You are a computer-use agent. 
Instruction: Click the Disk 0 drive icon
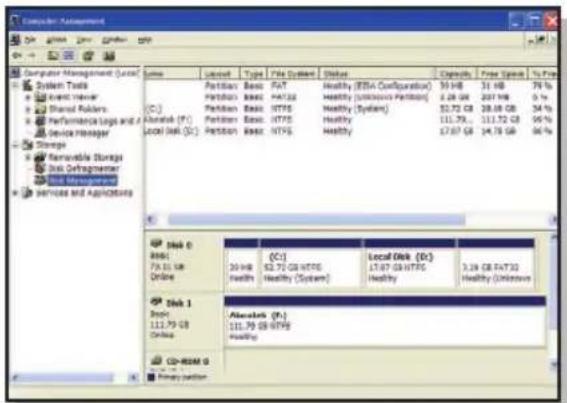156,244
